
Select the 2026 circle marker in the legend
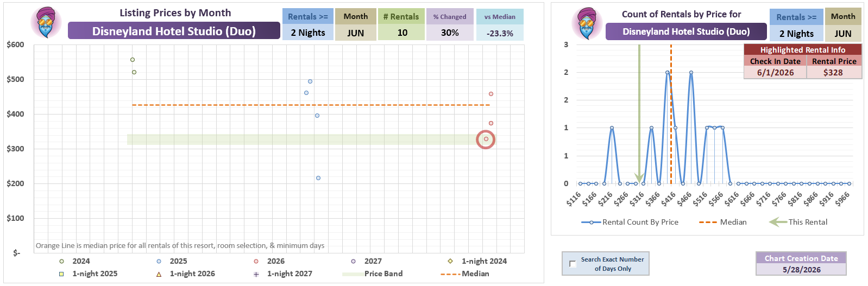coord(256,261)
